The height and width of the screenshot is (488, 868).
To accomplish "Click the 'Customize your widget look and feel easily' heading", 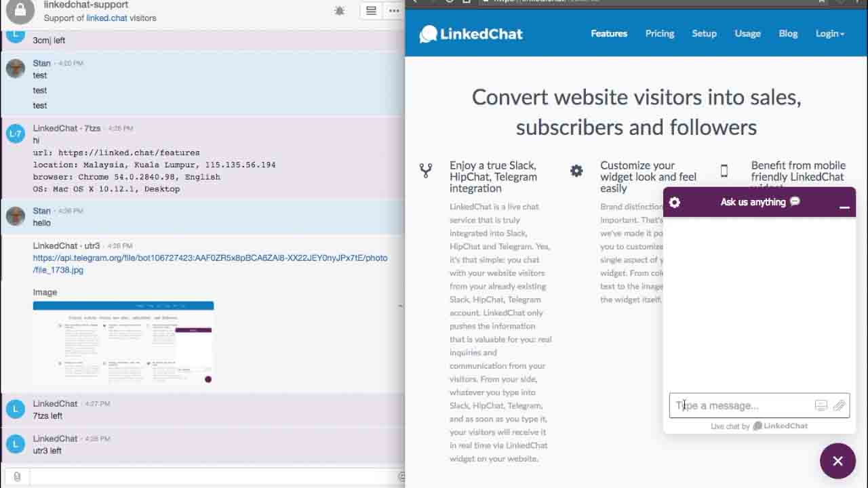I will 648,177.
